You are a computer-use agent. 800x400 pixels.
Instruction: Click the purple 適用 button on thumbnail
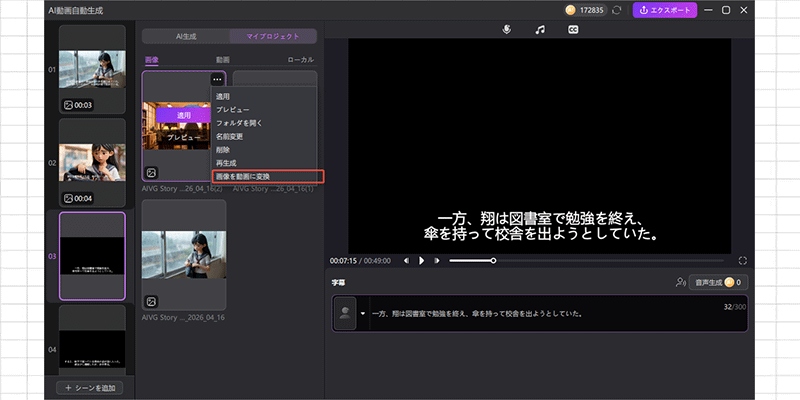pyautogui.click(x=184, y=115)
